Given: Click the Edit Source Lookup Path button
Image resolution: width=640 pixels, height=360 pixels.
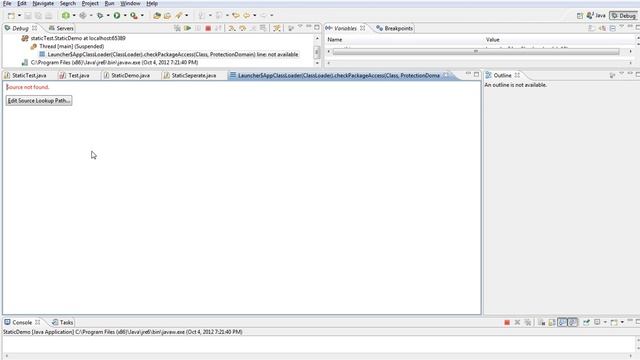Looking at the screenshot, I should pyautogui.click(x=39, y=100).
